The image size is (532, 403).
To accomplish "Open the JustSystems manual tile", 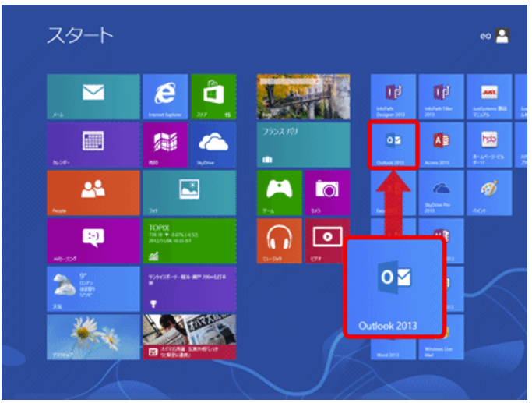I will [489, 97].
